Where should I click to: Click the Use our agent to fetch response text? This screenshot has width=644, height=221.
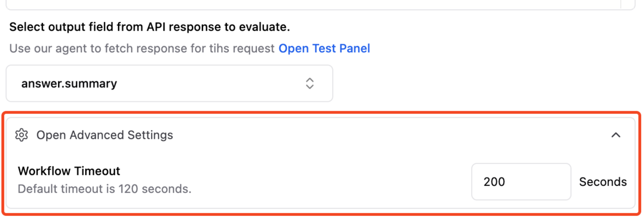(x=142, y=48)
